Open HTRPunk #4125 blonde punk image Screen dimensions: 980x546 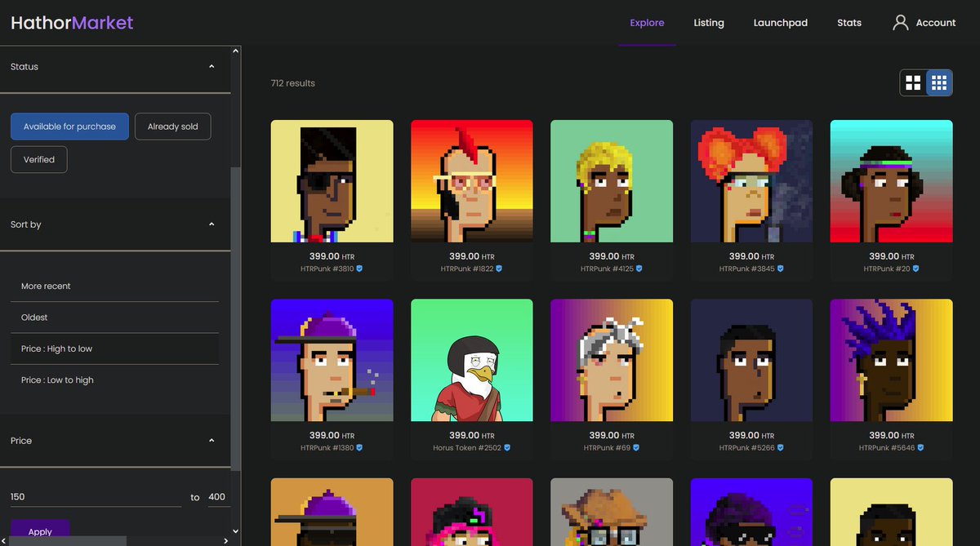pos(612,181)
